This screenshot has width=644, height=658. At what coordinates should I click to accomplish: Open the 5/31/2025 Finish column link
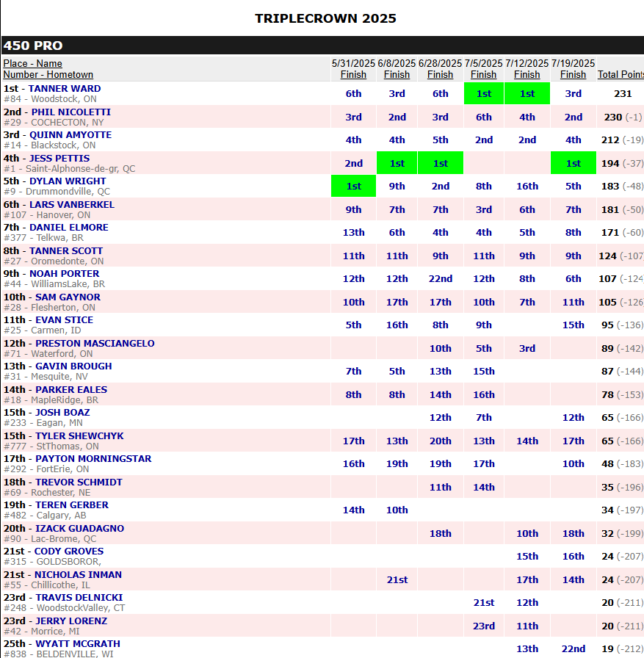point(353,74)
